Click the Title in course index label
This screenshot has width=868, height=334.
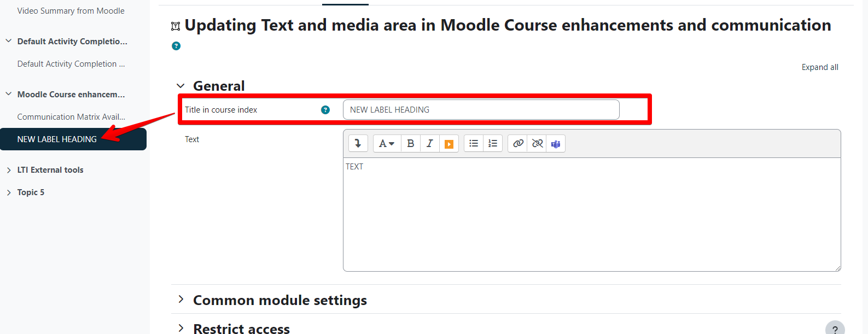coord(221,110)
